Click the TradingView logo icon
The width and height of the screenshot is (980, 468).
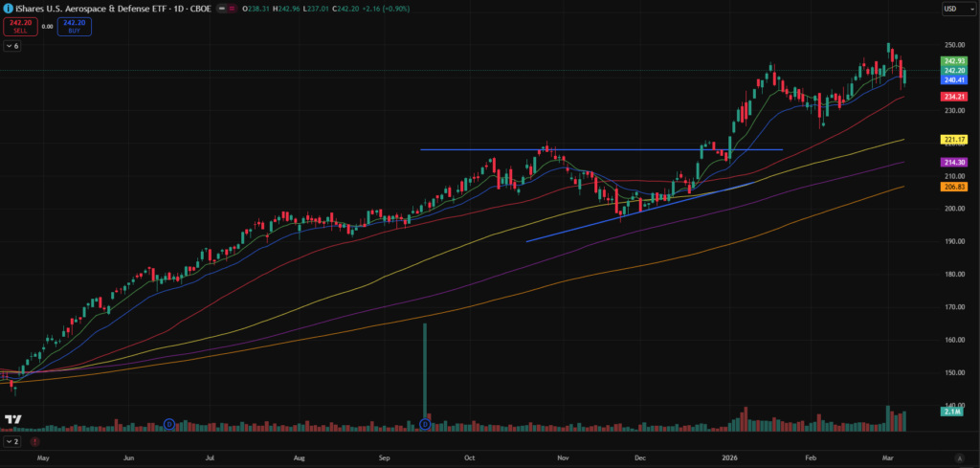click(13, 420)
